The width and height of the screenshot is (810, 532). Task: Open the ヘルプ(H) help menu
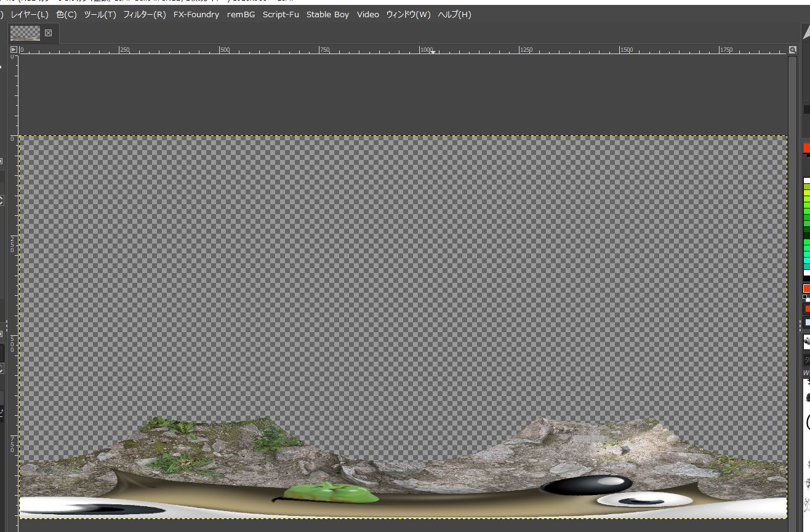click(454, 14)
